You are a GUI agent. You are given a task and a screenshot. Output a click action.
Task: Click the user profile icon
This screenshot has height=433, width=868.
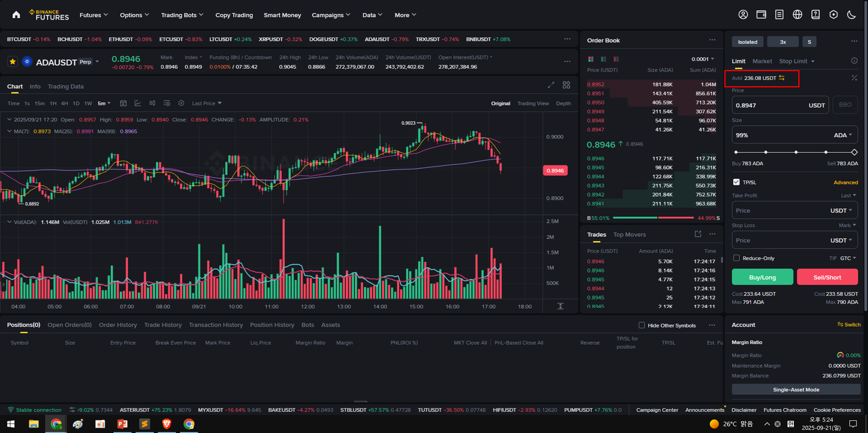[743, 15]
